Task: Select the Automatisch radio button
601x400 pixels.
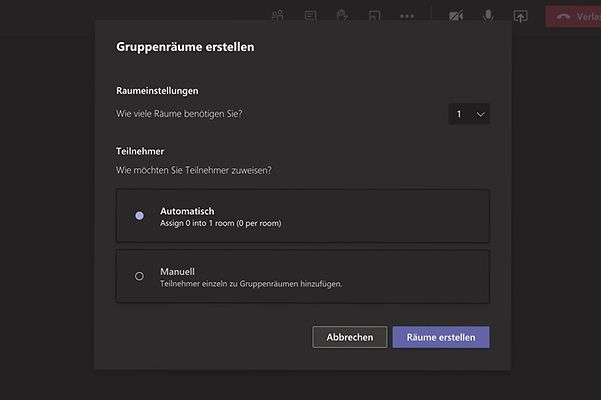Action: tap(139, 216)
